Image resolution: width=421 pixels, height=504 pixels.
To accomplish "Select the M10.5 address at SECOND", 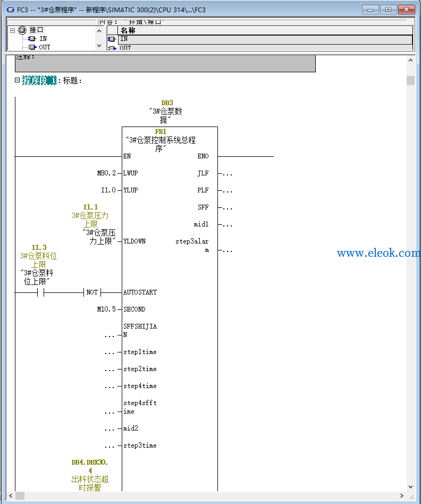I will 106,309.
